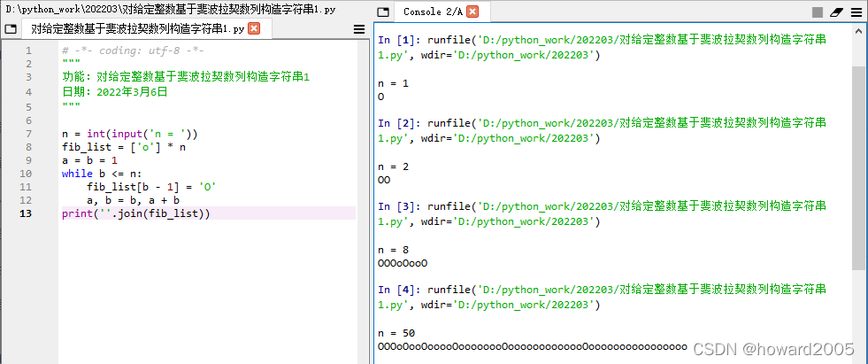868x364 pixels.
Task: Place cursor on the int(input('n = ')) line
Action: (129, 134)
